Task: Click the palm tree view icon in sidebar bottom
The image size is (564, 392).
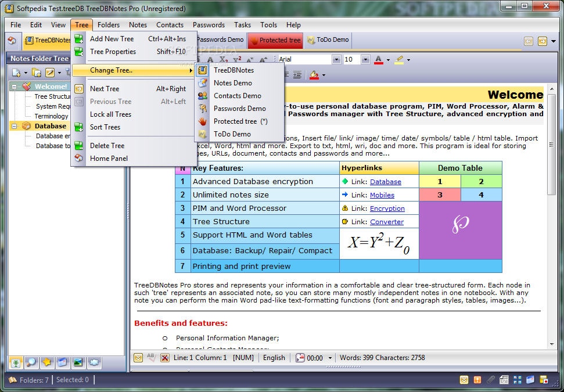Action: [x=16, y=362]
